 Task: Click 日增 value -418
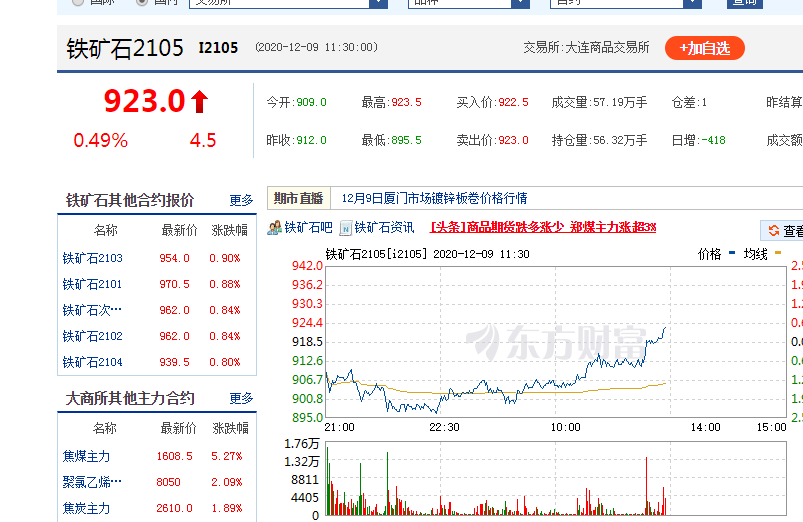[713, 140]
